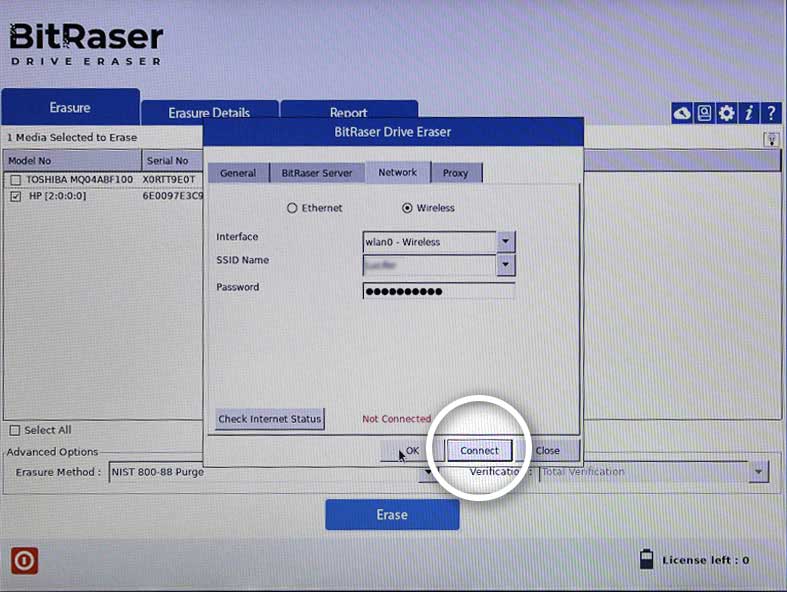Screen dimensions: 787x592
Task: Click the serial number X0RTT9E0T
Action: click(169, 180)
